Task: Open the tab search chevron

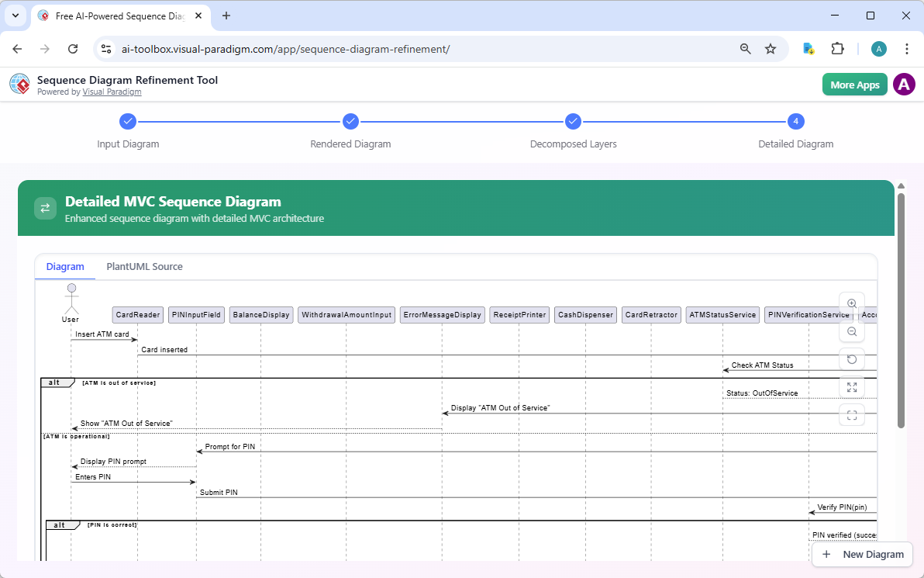Action: [15, 16]
